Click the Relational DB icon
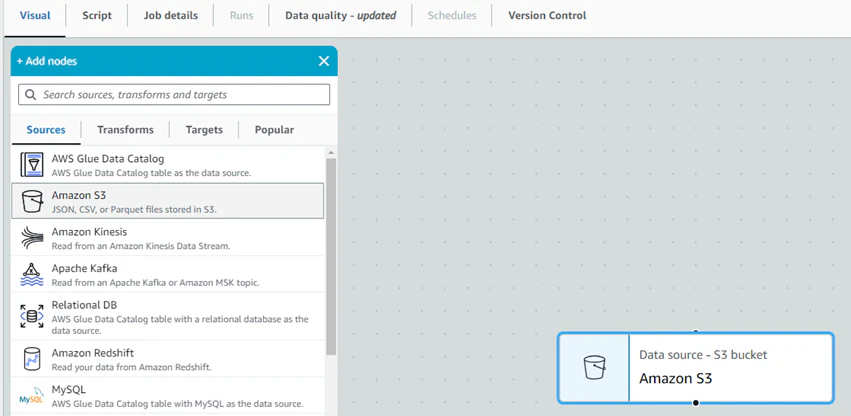This screenshot has height=416, width=851. click(x=31, y=316)
